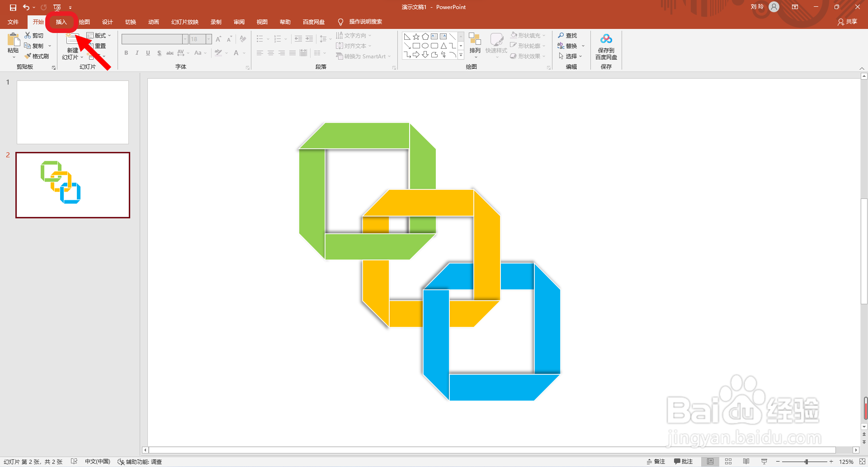868x467 pixels.
Task: Align text left
Action: pyautogui.click(x=260, y=53)
